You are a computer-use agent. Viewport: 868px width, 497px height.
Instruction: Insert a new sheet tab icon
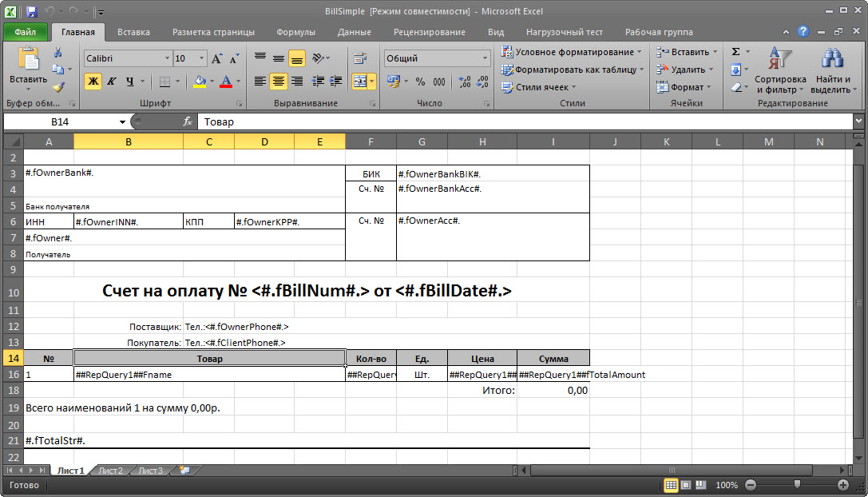point(184,471)
